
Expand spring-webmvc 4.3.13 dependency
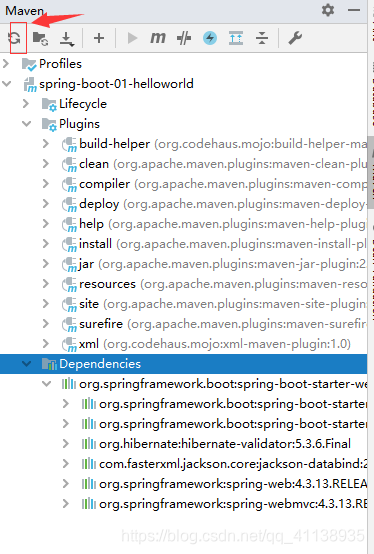coord(66,504)
